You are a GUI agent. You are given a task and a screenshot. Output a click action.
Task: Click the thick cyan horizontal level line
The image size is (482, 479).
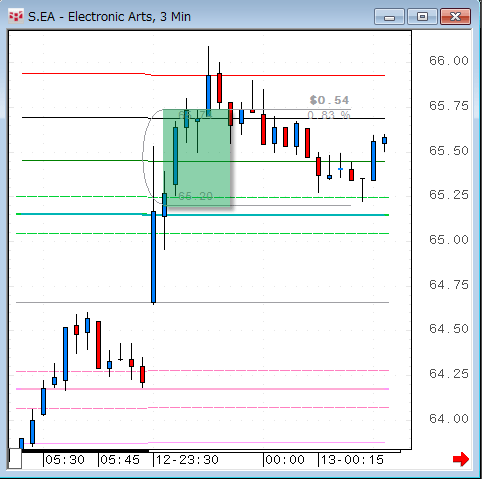[x=202, y=215]
